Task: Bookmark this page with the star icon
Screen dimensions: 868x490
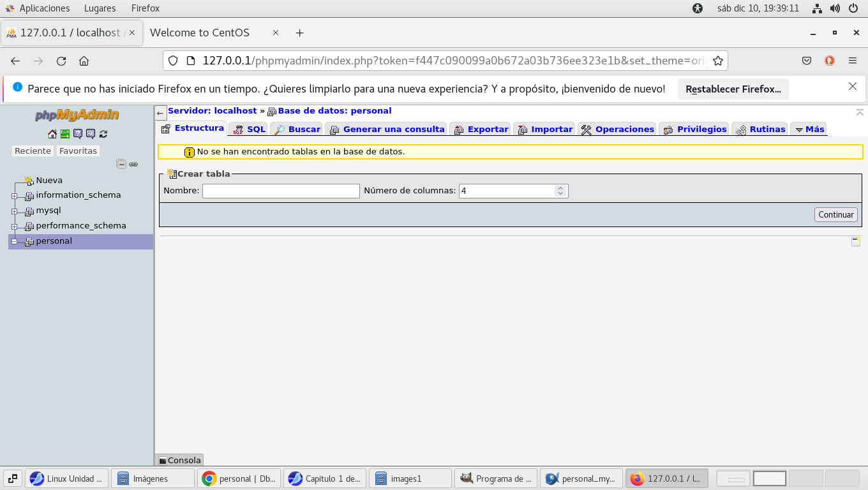Action: 718,61
